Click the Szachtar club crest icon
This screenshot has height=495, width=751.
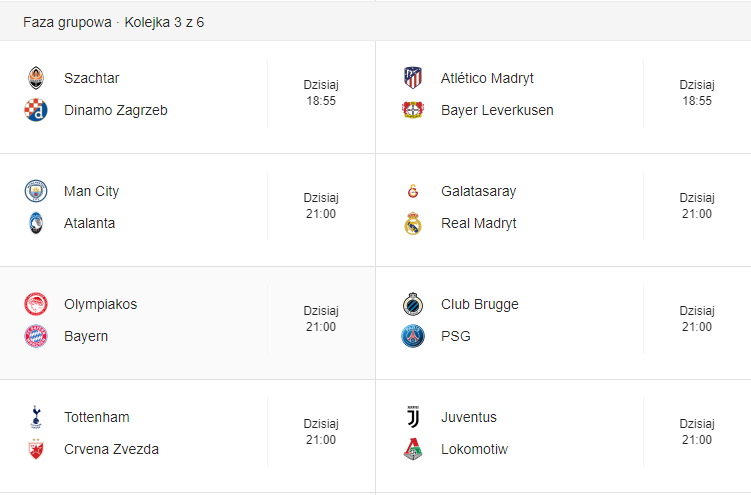[36, 78]
